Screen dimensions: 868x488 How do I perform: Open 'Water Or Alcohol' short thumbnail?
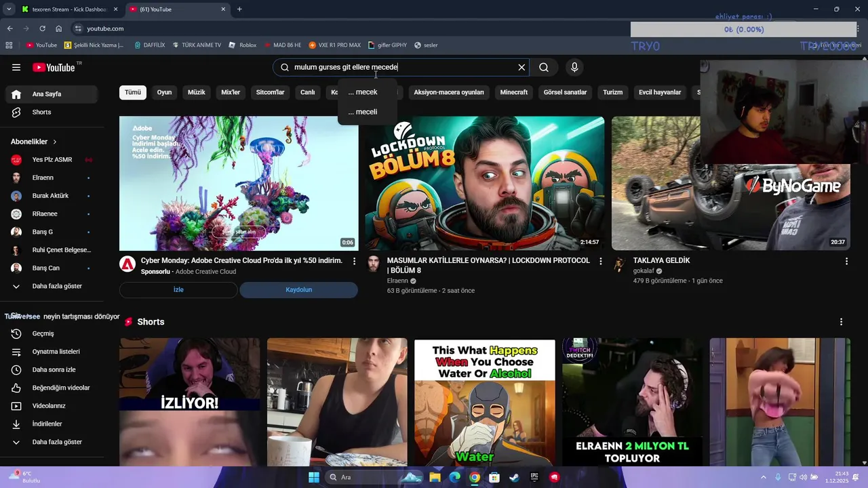pos(485,402)
